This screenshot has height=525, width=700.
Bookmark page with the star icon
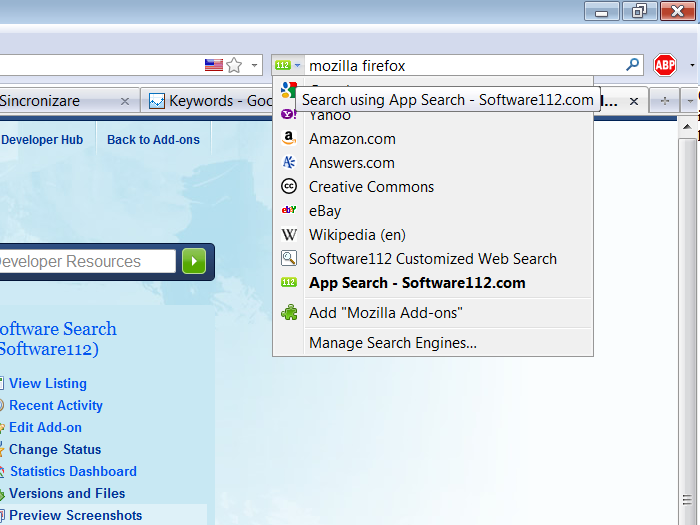click(234, 66)
